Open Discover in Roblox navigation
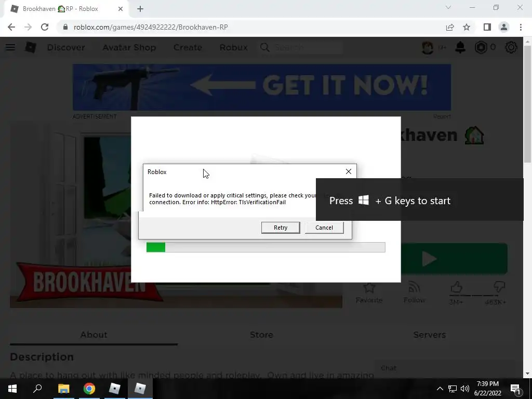 (x=66, y=47)
